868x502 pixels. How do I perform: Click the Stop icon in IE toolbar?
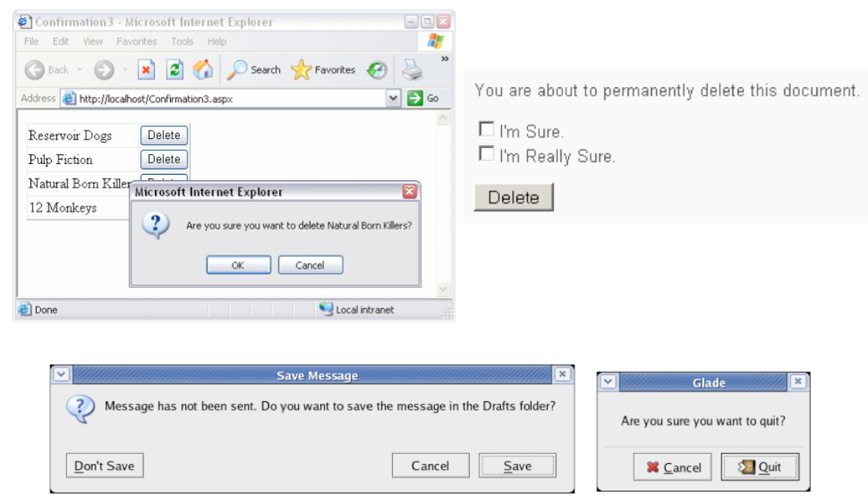pos(146,70)
